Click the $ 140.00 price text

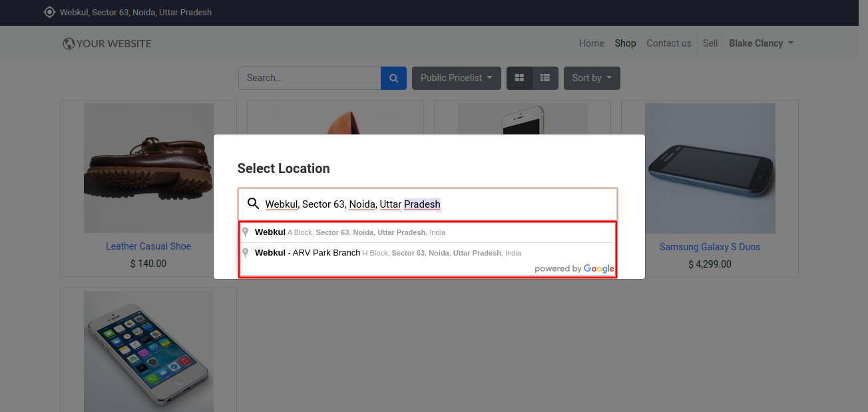tap(148, 264)
